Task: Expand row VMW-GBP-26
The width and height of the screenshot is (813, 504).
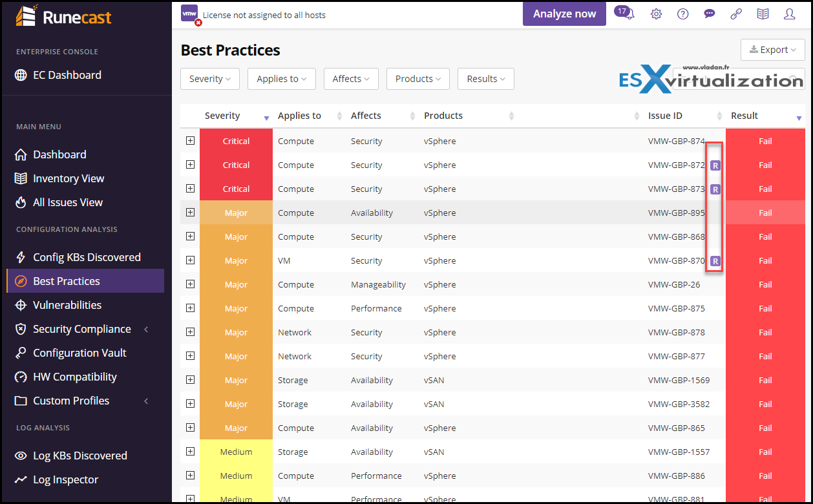Action: click(190, 284)
